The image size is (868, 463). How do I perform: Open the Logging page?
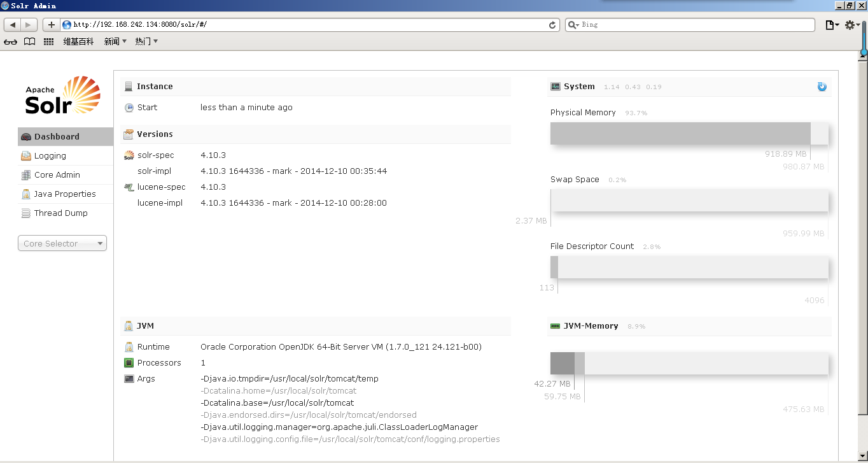66,156
